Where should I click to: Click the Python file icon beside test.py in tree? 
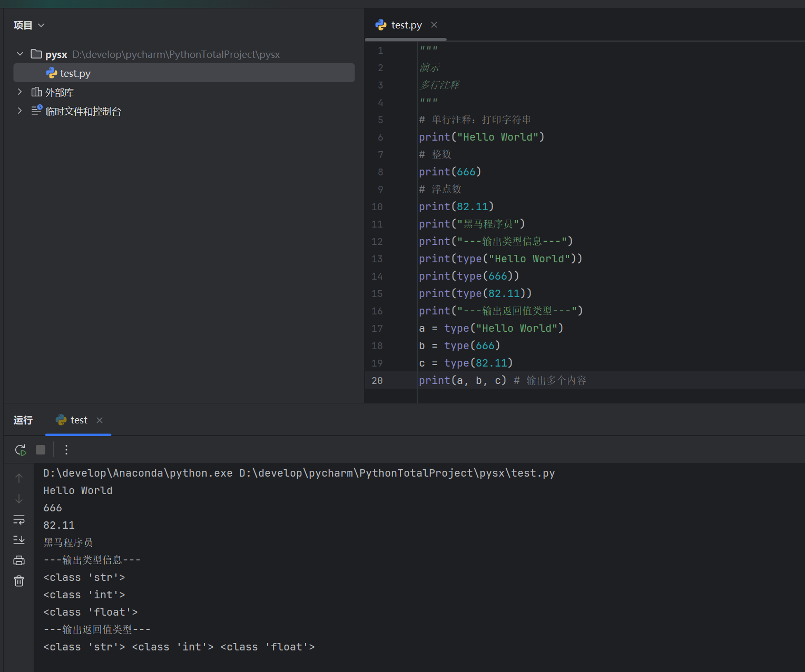(x=52, y=73)
